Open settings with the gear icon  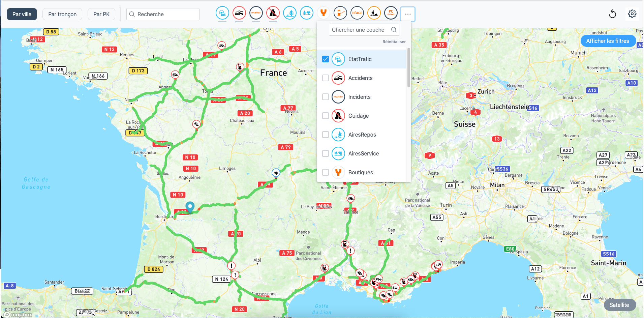pyautogui.click(x=632, y=14)
